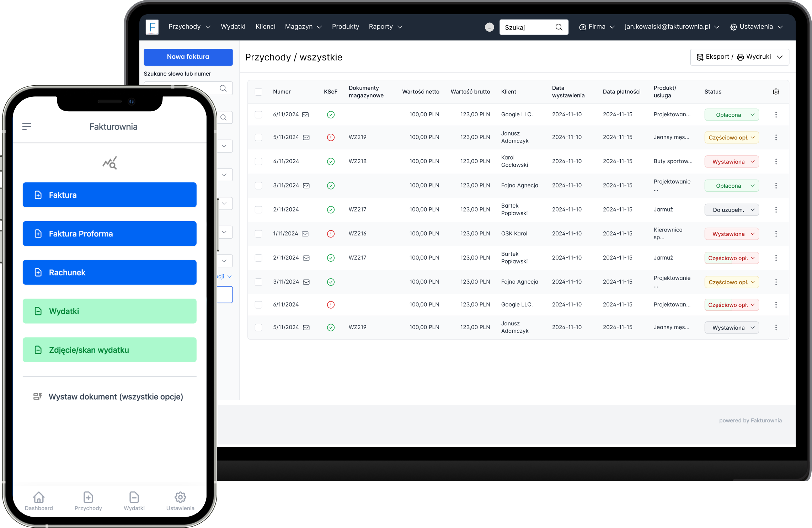The image size is (812, 528).
Task: Click inside the Szukaj search field
Action: click(x=526, y=27)
